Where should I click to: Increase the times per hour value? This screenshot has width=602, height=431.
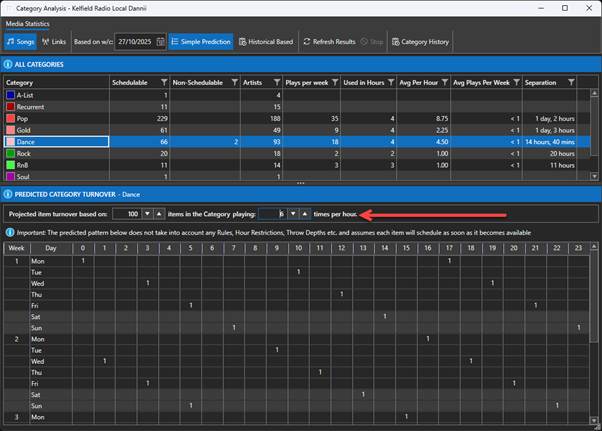pos(304,214)
